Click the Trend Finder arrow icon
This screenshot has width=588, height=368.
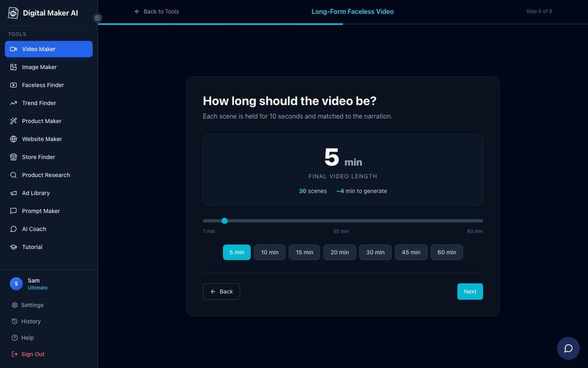[13, 103]
